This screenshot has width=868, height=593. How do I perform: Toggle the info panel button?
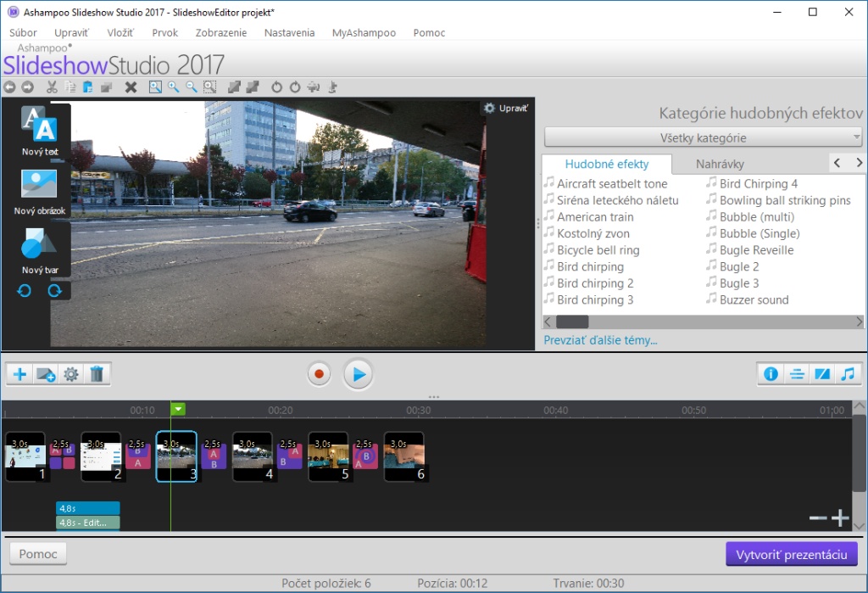771,374
